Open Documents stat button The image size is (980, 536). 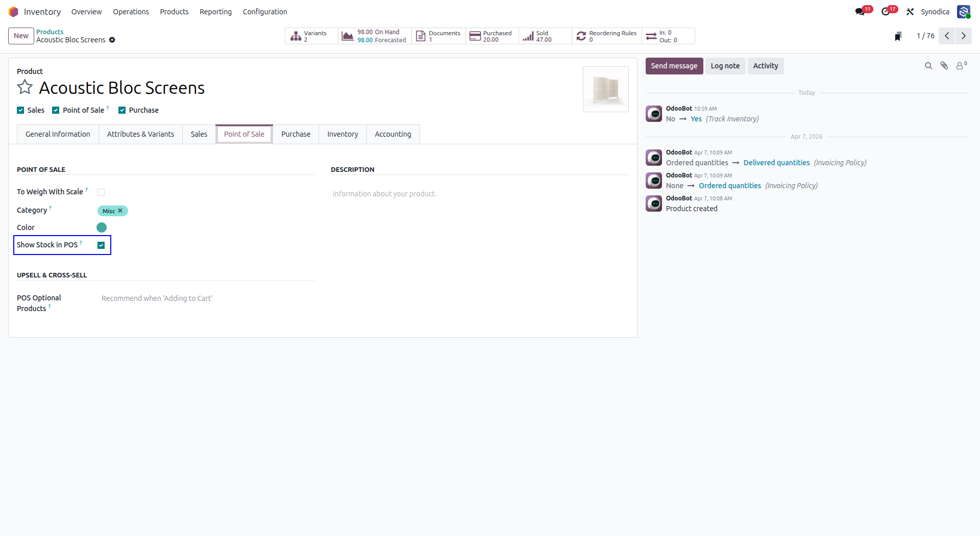(x=438, y=36)
